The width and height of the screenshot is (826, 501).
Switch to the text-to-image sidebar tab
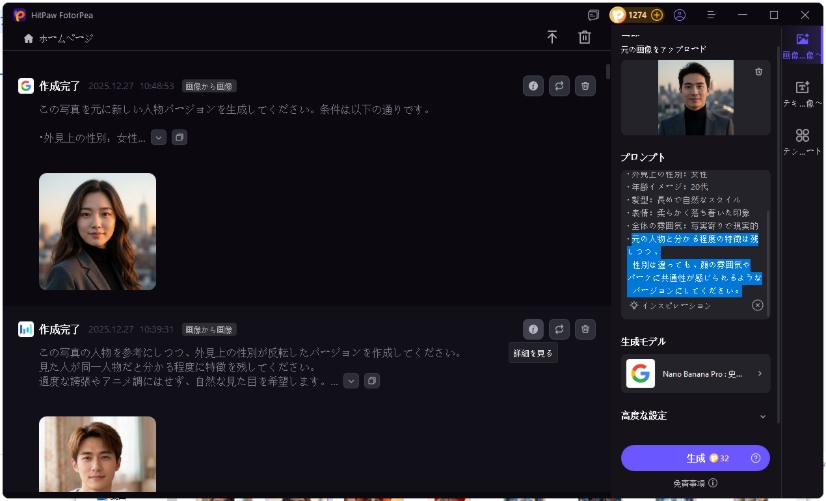click(x=802, y=93)
